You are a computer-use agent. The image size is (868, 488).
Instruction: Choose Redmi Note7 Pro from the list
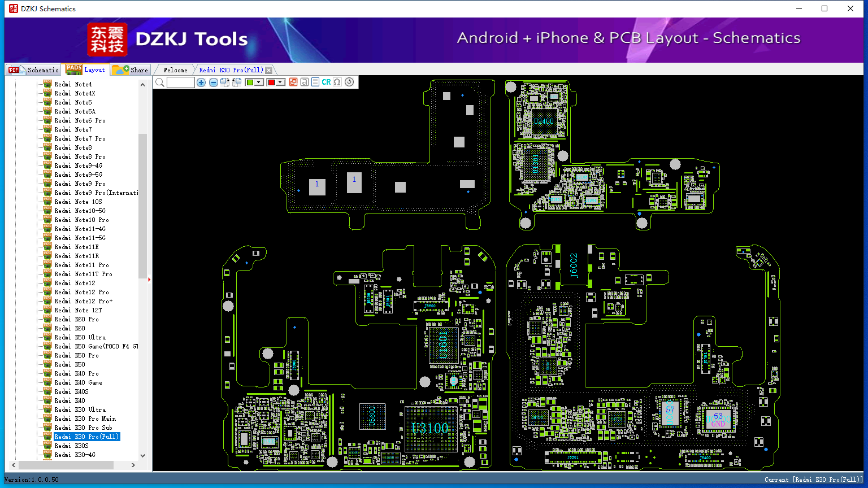point(80,138)
